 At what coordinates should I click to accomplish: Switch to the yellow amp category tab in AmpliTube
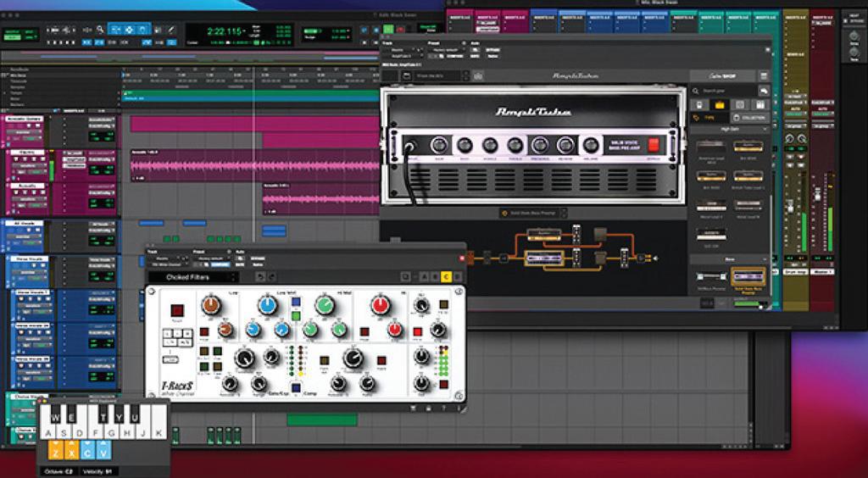(x=720, y=104)
